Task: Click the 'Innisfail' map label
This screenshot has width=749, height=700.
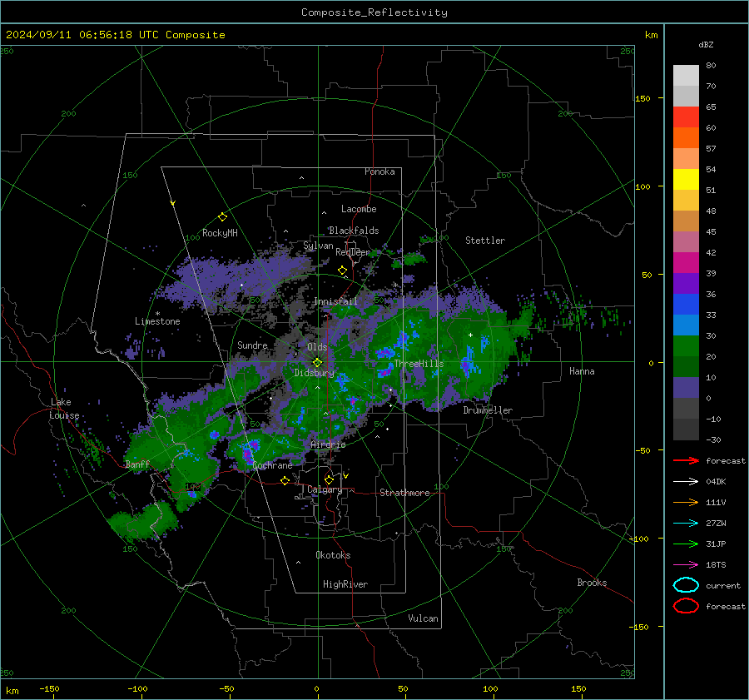Action: click(x=335, y=301)
